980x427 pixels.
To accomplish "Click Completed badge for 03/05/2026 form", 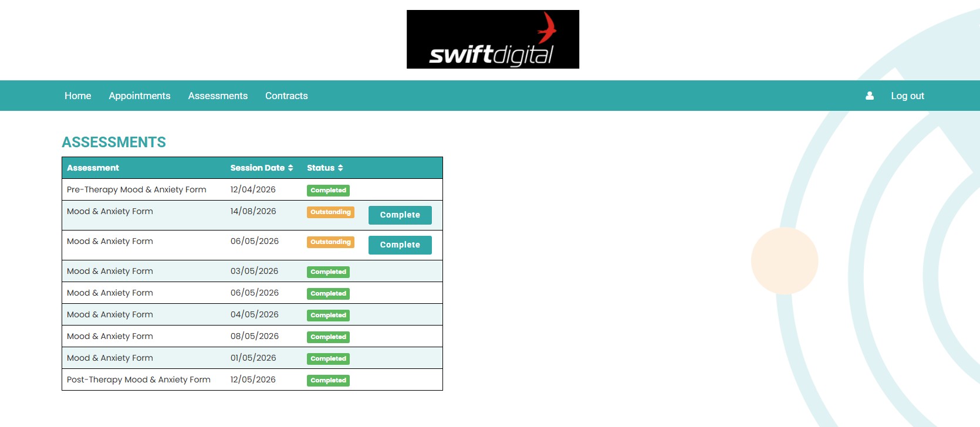I will point(329,272).
